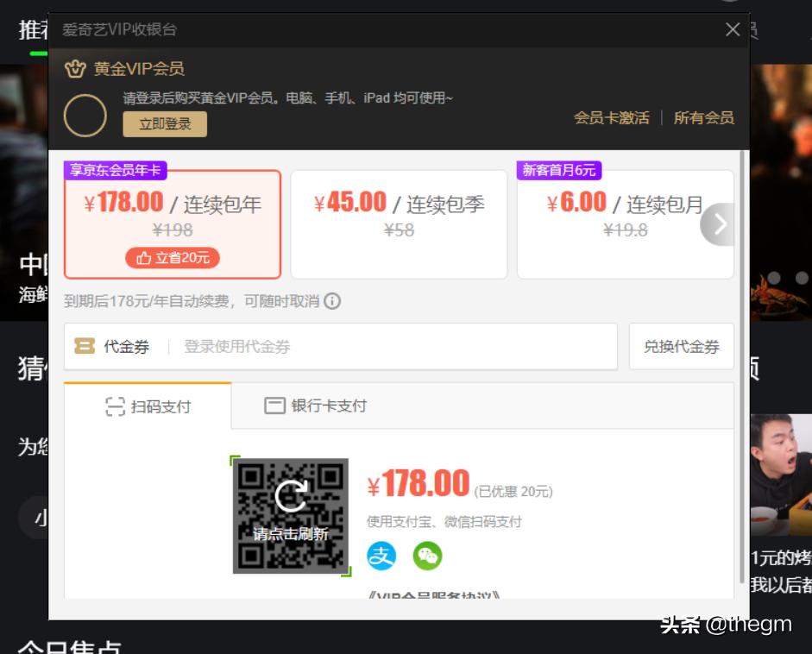This screenshot has height=654, width=812.
Task: Select WeChat Pay payment icon
Action: 429,556
